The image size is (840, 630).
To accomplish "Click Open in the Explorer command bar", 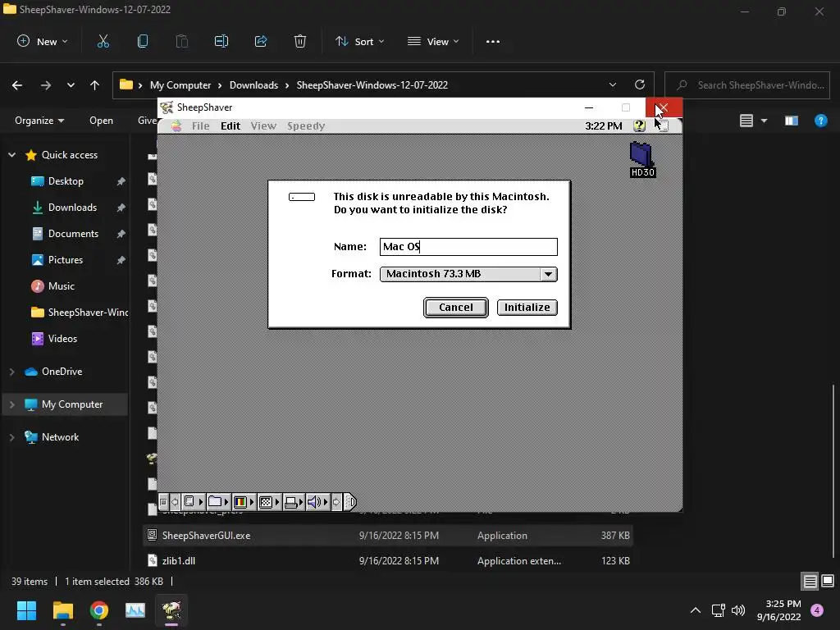I will (x=101, y=121).
